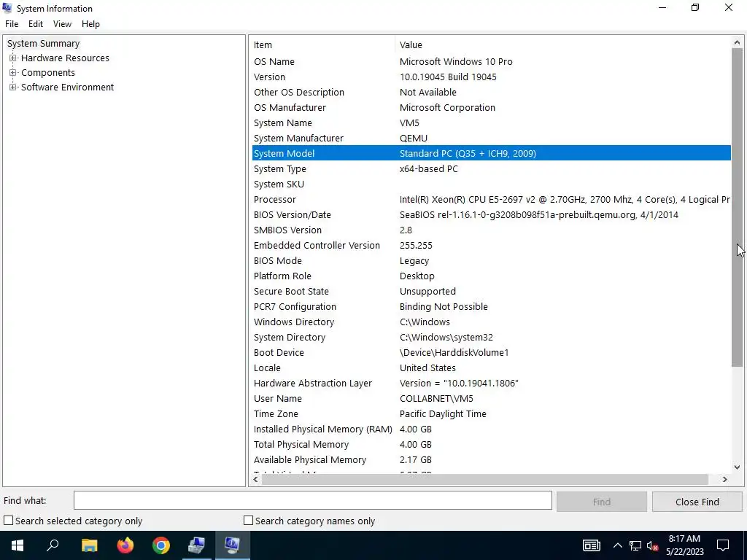This screenshot has height=560, width=747.
Task: Select the OS Name row
Action: tap(491, 61)
